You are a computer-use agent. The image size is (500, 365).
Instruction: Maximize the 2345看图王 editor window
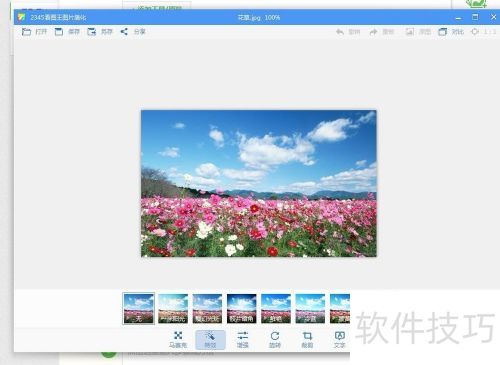475,17
